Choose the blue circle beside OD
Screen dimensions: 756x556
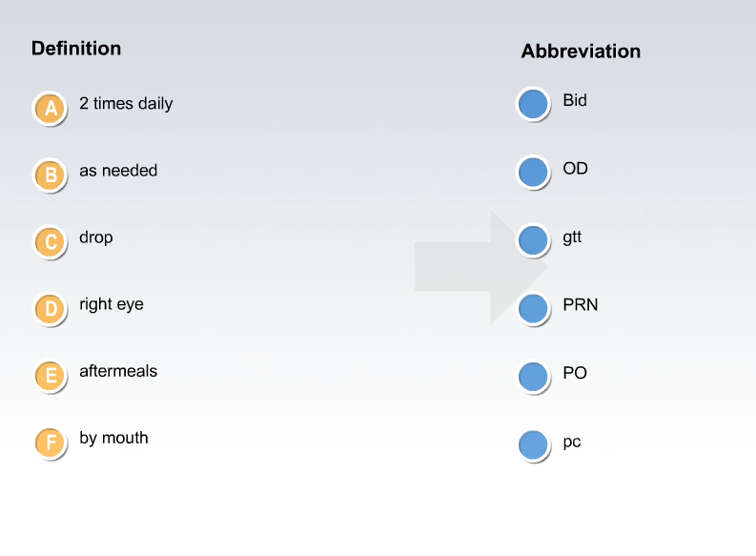pyautogui.click(x=533, y=173)
